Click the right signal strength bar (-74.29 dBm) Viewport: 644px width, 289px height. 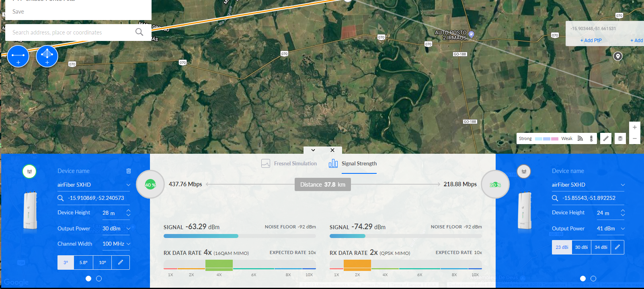406,236
